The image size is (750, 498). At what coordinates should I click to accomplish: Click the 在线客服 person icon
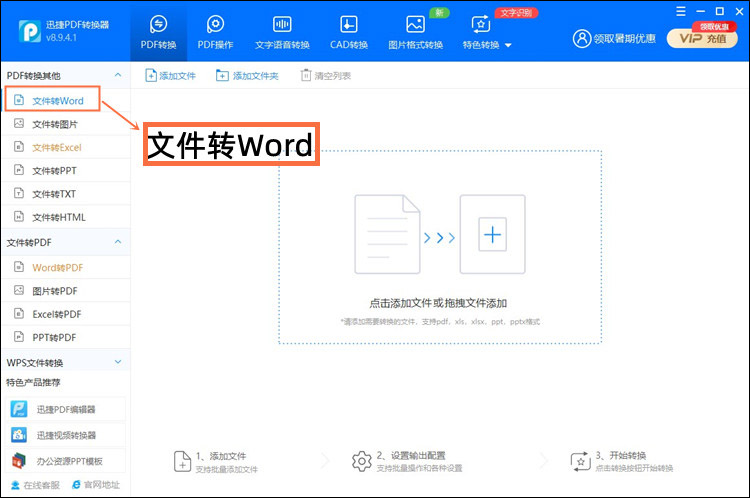[x=15, y=485]
